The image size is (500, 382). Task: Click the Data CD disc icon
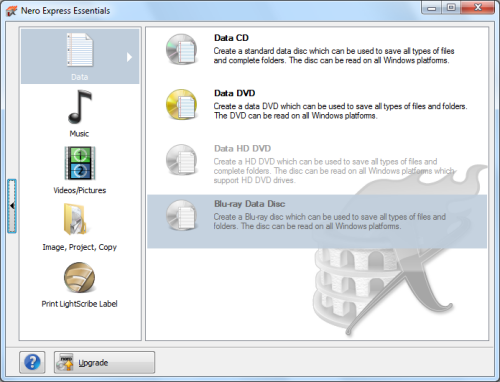(x=182, y=49)
